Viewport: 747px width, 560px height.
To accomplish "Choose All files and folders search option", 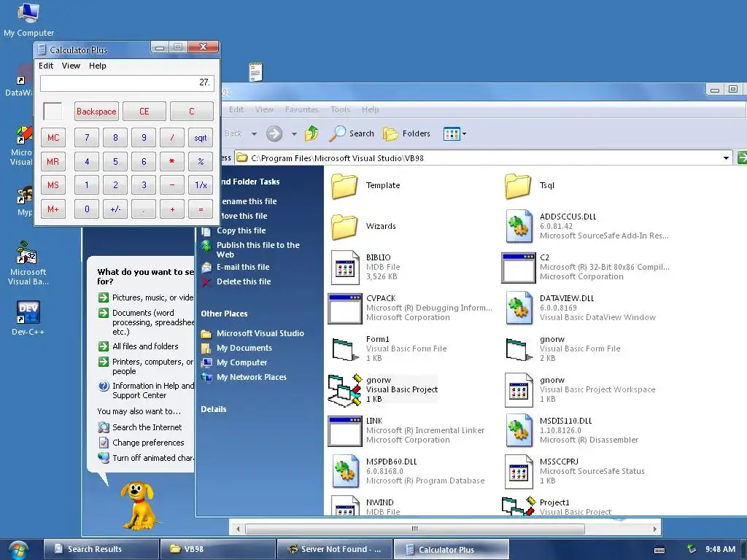I will [x=145, y=346].
